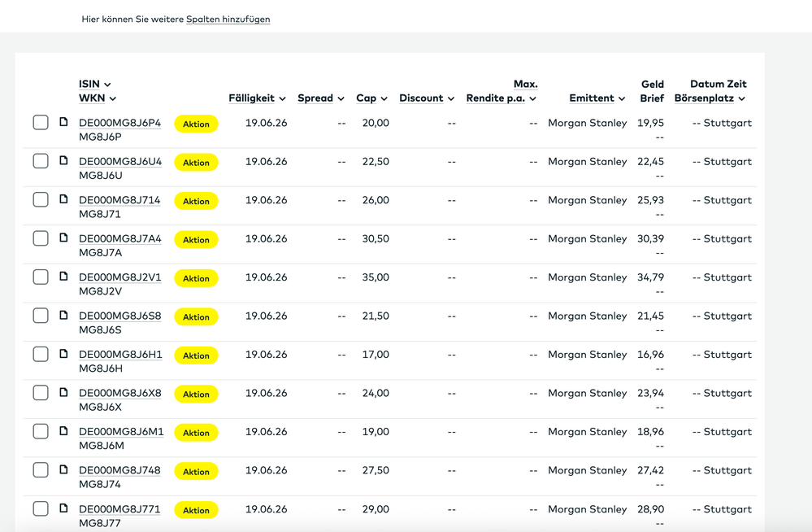Viewport: 812px width, 532px height.
Task: Open ISIN link DE000MG8J6U4
Action: coord(120,161)
